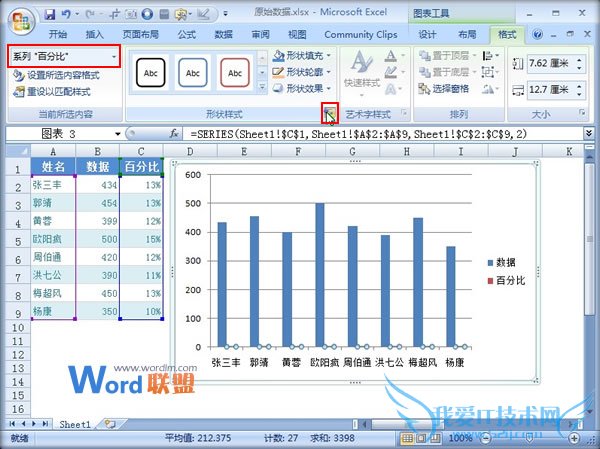600x449 pixels.
Task: Switch to Normal view icon in status bar
Action: point(407,438)
